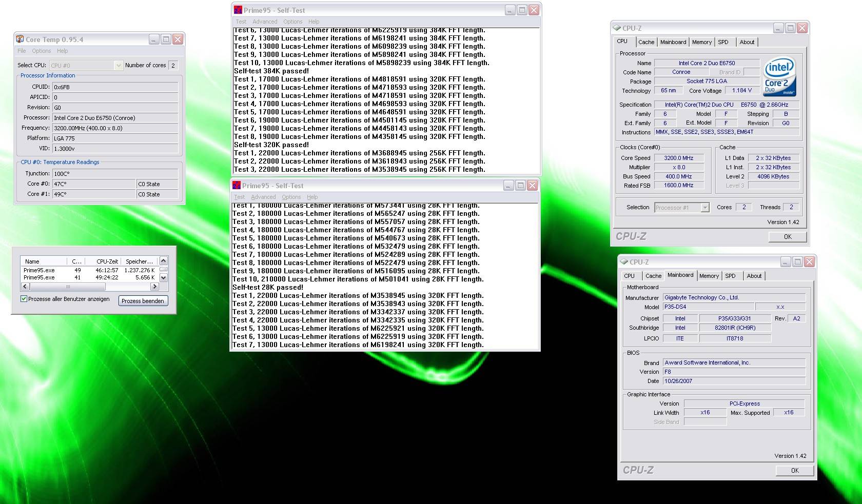The image size is (862, 504).
Task: Minimize the lower Prime95 window
Action: [x=508, y=185]
